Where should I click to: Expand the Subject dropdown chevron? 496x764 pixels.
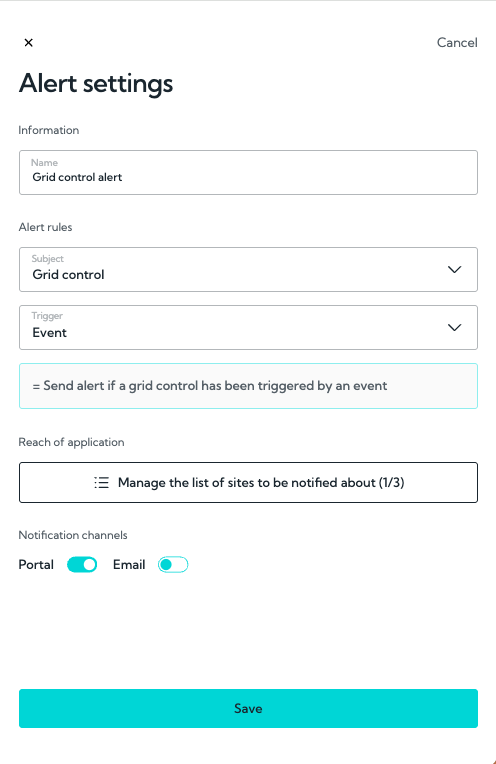454,269
